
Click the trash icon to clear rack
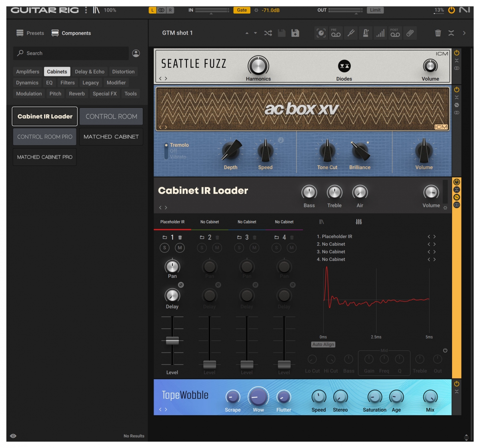click(438, 33)
